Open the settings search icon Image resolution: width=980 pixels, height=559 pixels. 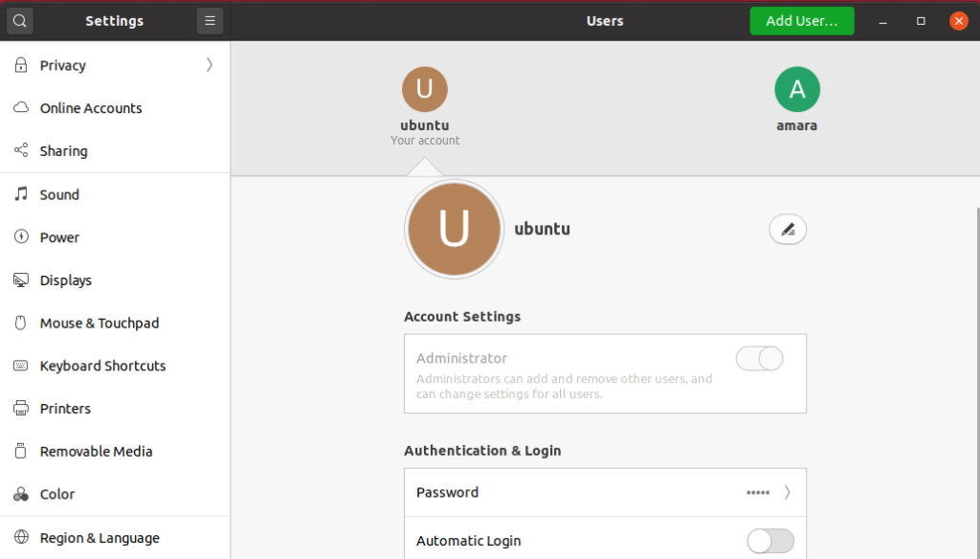[x=20, y=21]
